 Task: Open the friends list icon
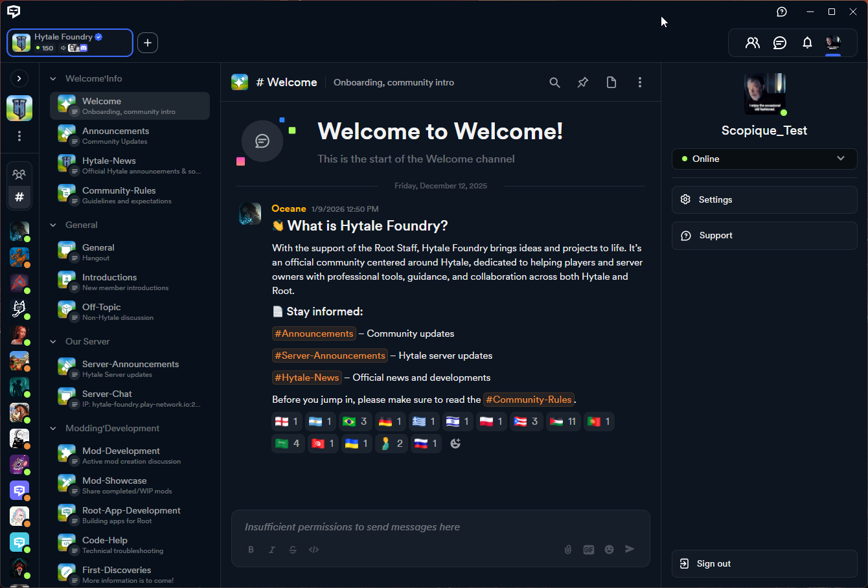point(752,43)
